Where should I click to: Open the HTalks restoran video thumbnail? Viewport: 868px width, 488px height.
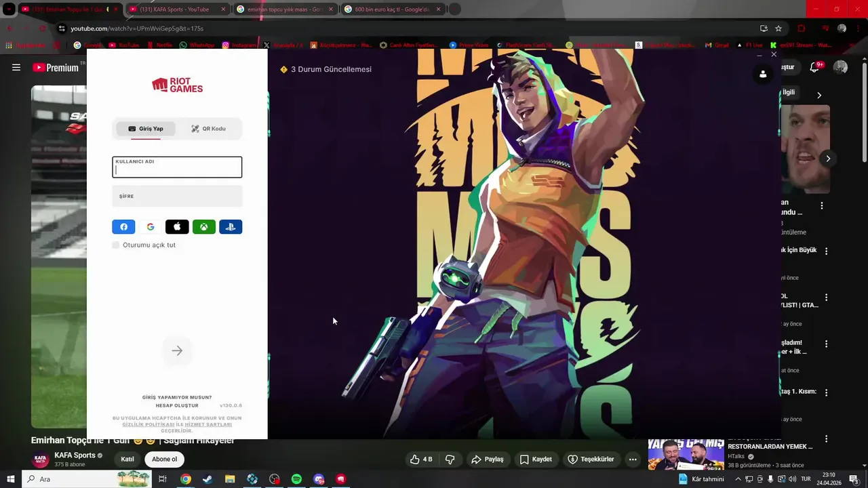[x=686, y=455]
